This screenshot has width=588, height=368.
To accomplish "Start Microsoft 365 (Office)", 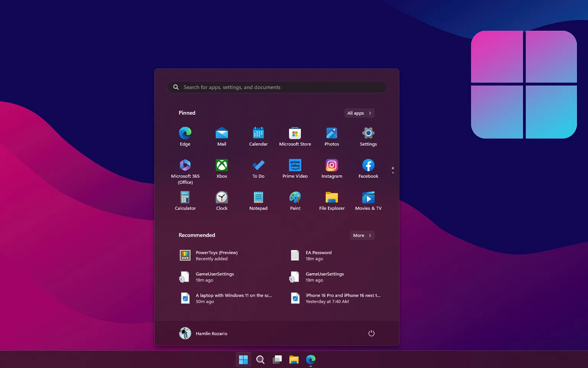I will tap(185, 168).
